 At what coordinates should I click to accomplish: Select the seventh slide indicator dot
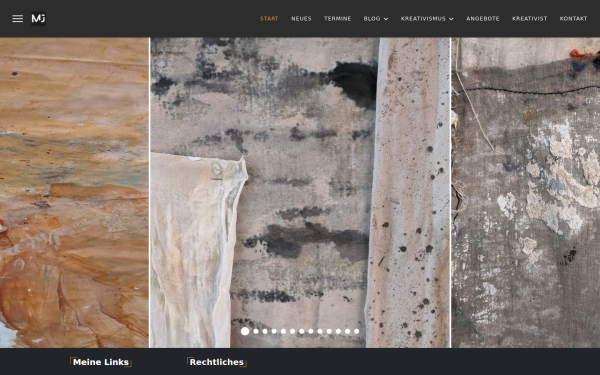click(302, 331)
